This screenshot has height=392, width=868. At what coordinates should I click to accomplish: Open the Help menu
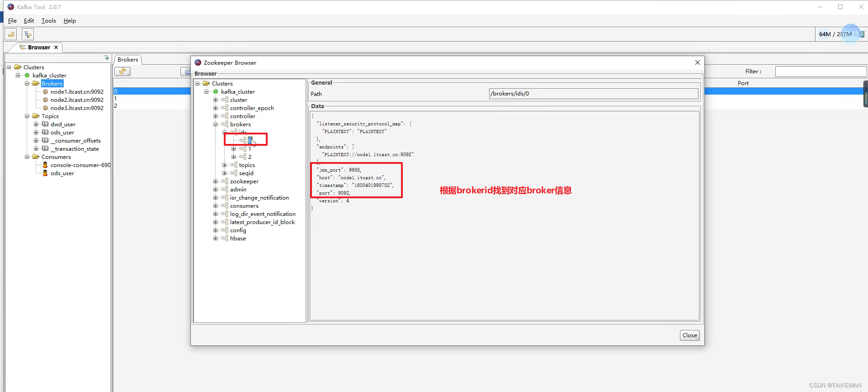[70, 21]
